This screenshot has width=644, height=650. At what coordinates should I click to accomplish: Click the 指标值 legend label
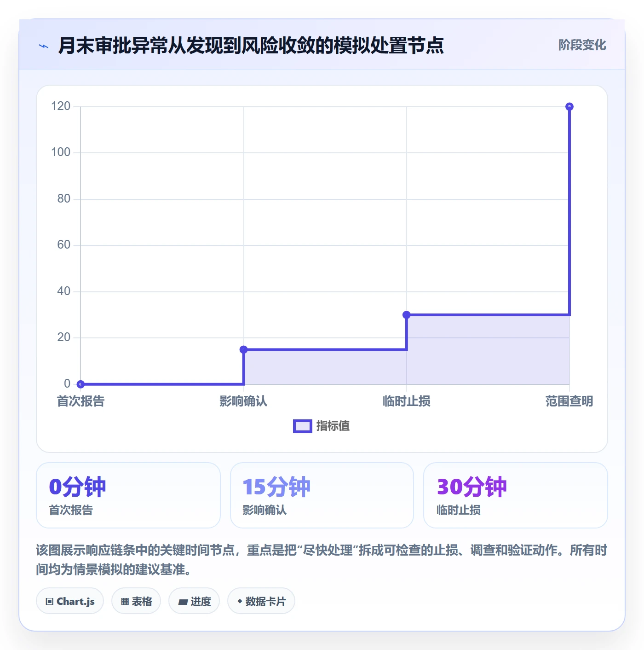pos(333,426)
